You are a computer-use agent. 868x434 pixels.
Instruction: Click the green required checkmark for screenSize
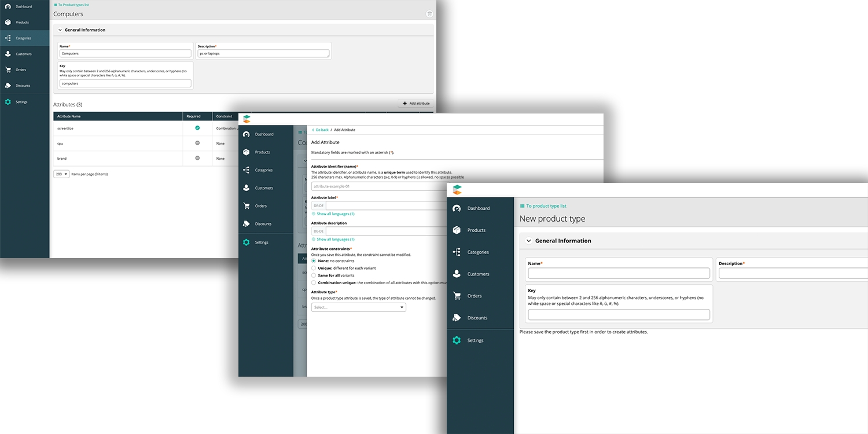tap(197, 128)
